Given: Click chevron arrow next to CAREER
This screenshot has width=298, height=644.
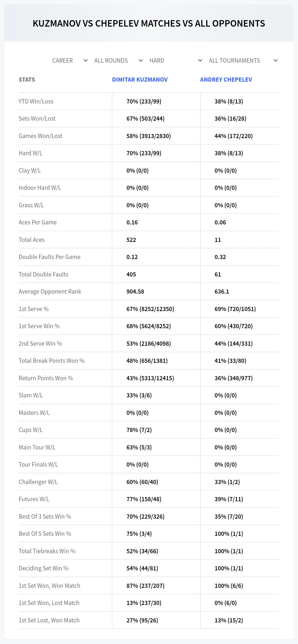Looking at the screenshot, I should (86, 61).
